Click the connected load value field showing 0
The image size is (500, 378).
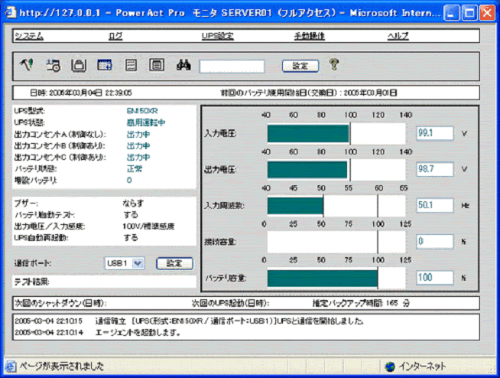point(435,241)
